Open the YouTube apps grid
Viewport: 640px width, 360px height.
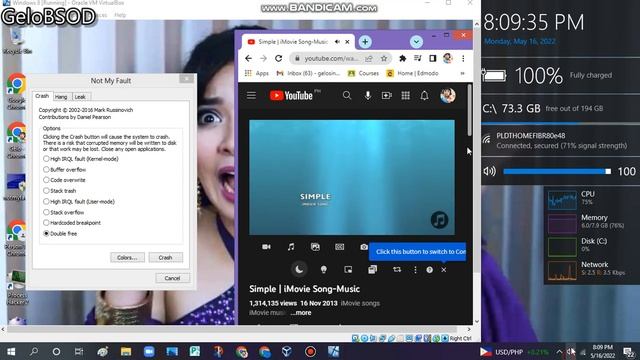tap(405, 96)
